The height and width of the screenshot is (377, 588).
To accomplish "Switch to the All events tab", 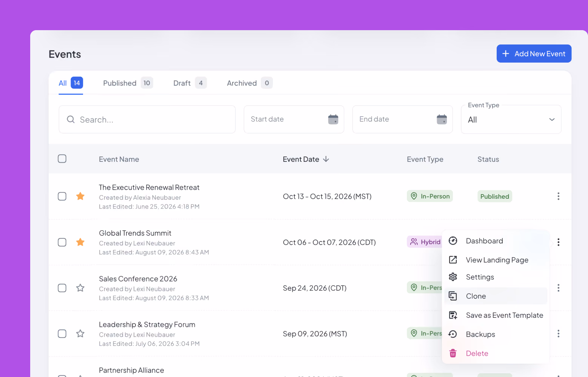I will click(71, 83).
